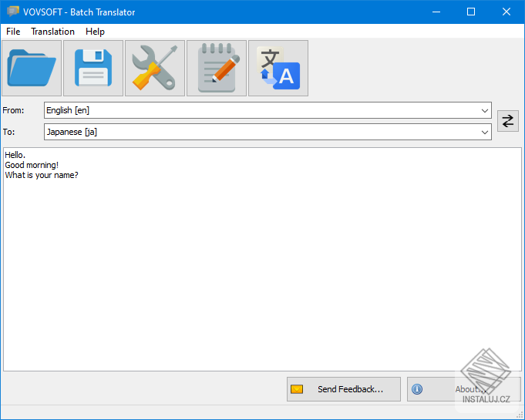Image resolution: width=525 pixels, height=420 pixels.
Task: Select the English [en] source language box
Action: click(x=268, y=110)
